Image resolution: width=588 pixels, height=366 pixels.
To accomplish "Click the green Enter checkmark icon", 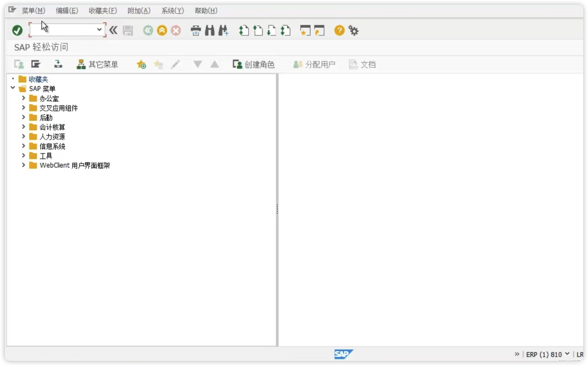I will pos(17,30).
